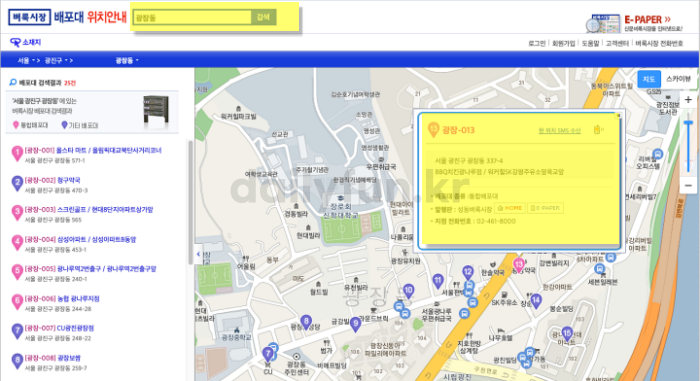Screen dimensions: 700x381
Task: Click map marker 7 near CU
Action: tap(268, 355)
